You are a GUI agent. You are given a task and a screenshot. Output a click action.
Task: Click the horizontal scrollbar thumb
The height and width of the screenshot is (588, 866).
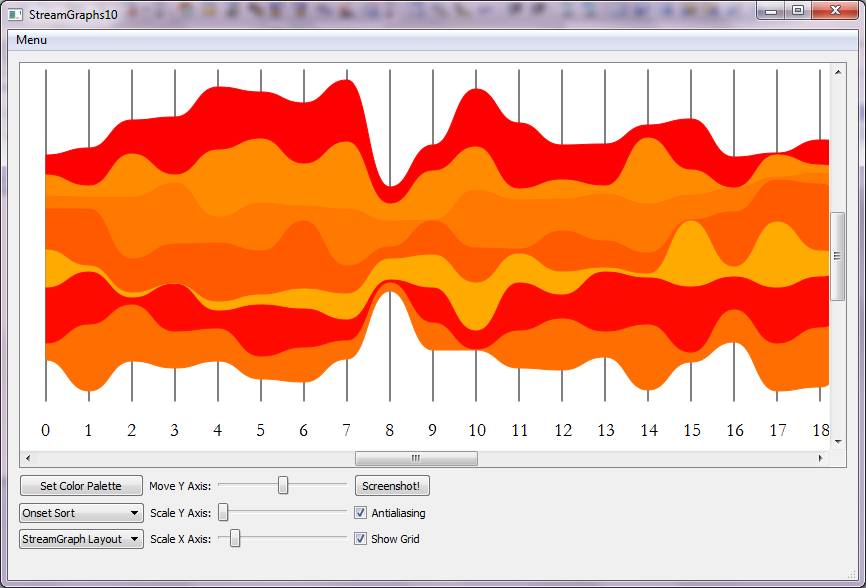point(416,459)
